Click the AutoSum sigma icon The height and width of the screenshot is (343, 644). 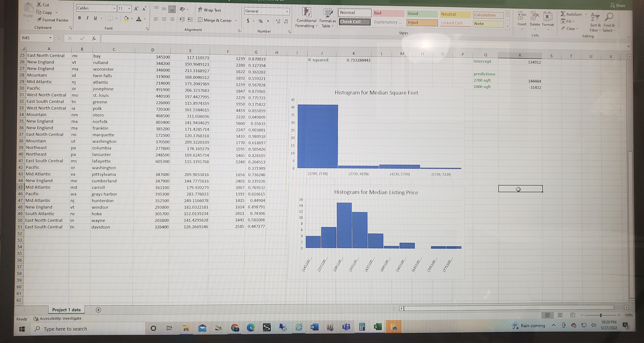point(563,14)
